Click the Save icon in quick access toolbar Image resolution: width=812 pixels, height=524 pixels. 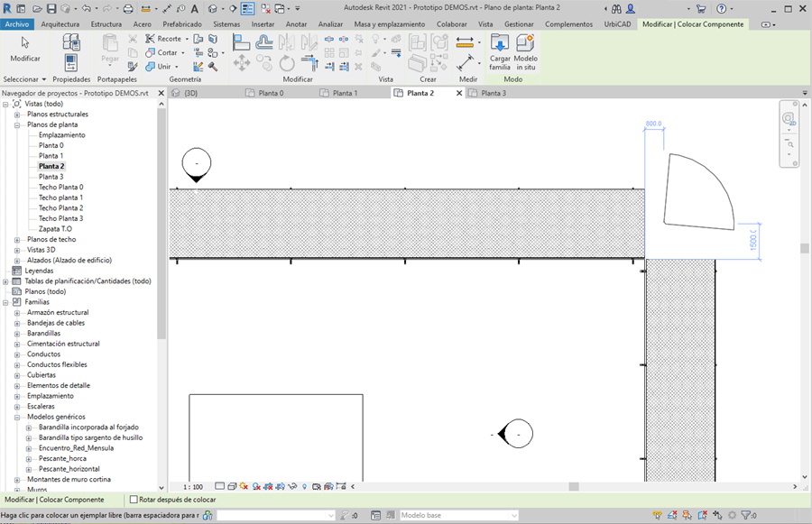[51, 9]
